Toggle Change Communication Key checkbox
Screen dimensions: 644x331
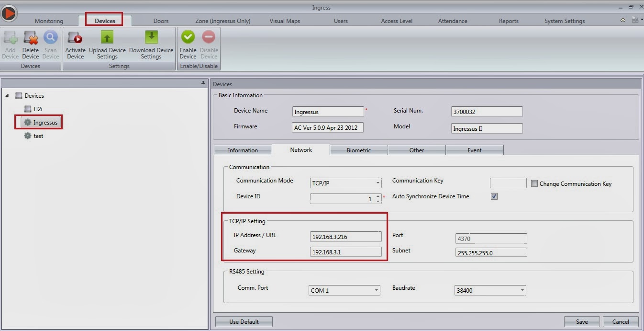click(534, 183)
